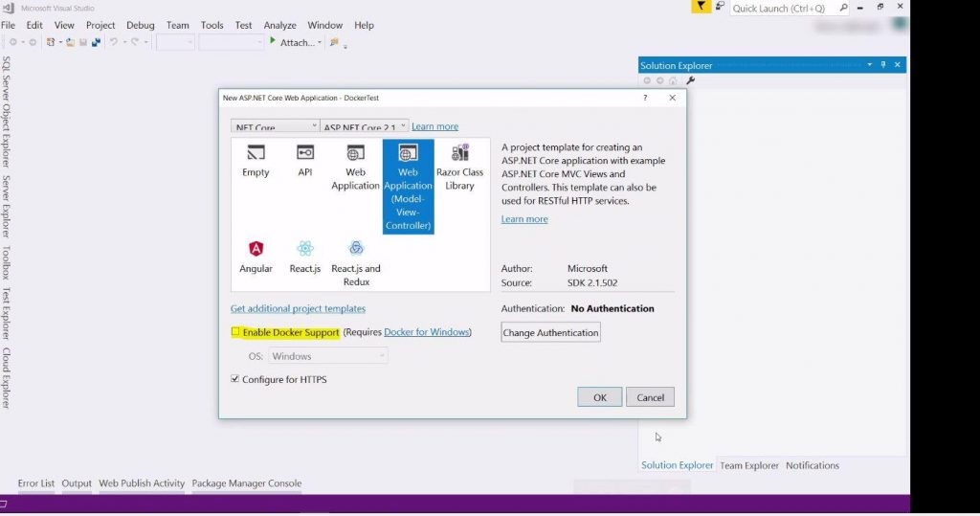Image resolution: width=980 pixels, height=516 pixels.
Task: Click the Undo toolbar icon
Action: click(114, 42)
